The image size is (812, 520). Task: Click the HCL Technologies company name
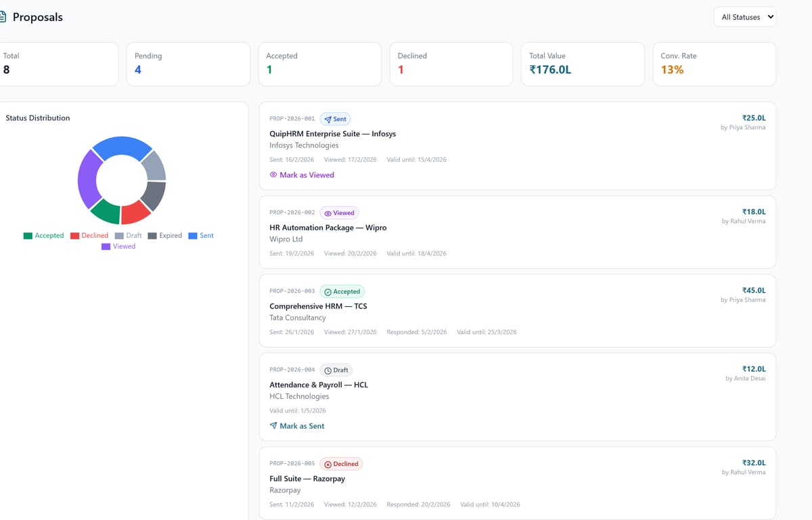click(x=299, y=396)
